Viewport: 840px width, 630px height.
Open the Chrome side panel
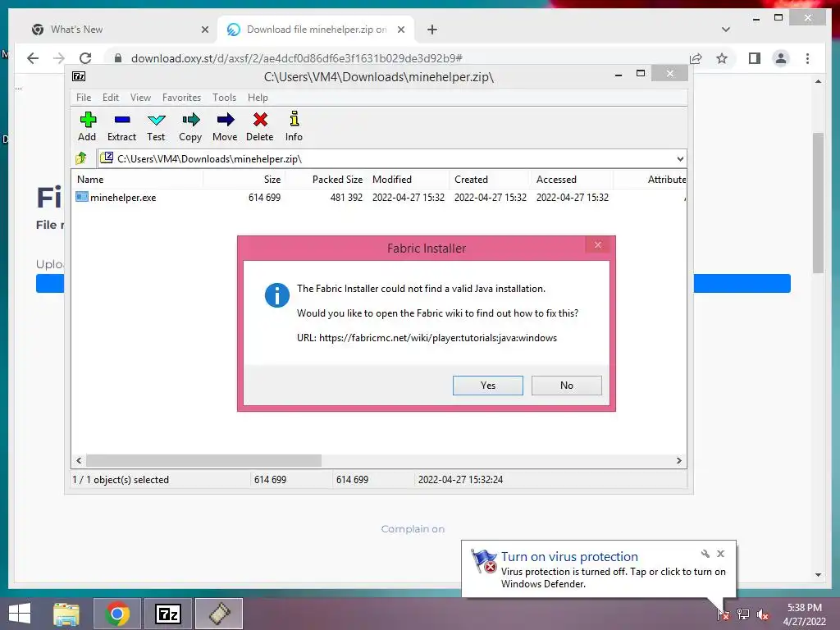point(755,58)
